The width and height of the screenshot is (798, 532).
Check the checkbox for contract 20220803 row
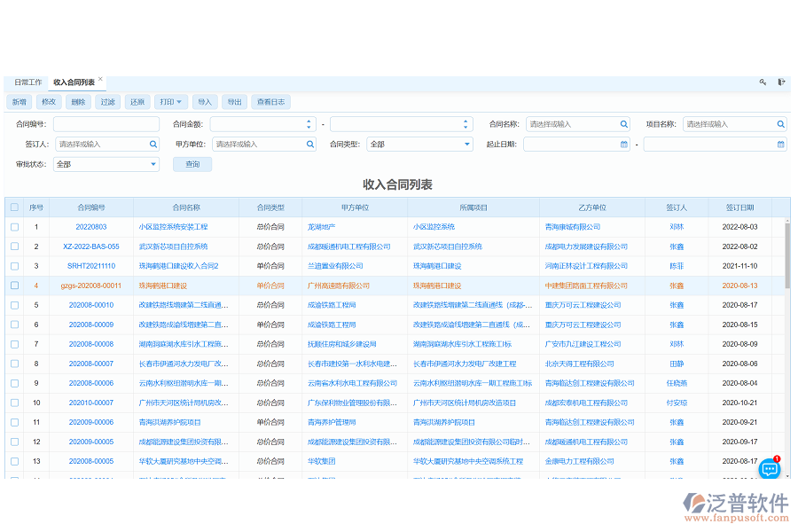[13, 227]
